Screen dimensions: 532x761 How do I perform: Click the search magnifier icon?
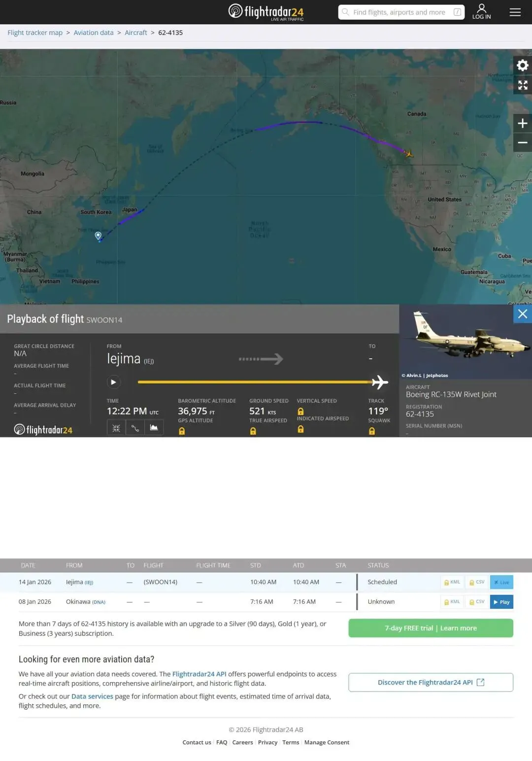point(345,12)
